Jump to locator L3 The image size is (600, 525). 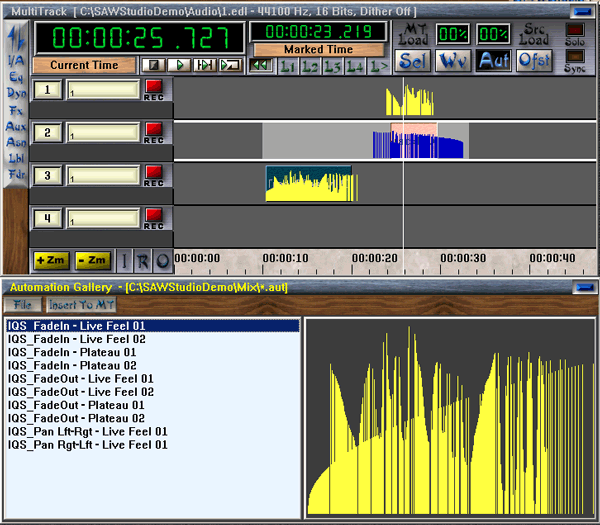pos(333,66)
